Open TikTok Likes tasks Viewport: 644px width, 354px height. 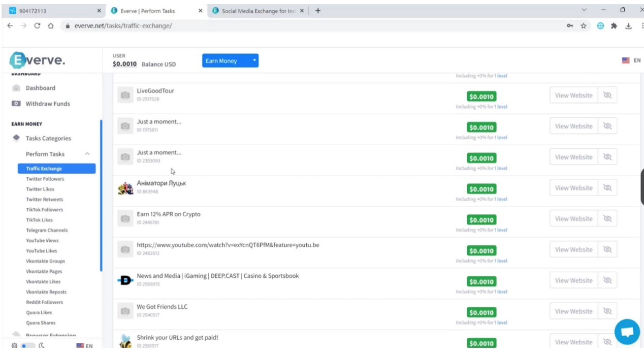[x=40, y=220]
